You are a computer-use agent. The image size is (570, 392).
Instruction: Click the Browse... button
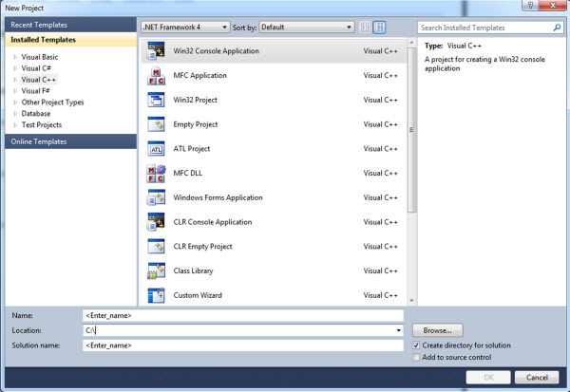pyautogui.click(x=438, y=330)
